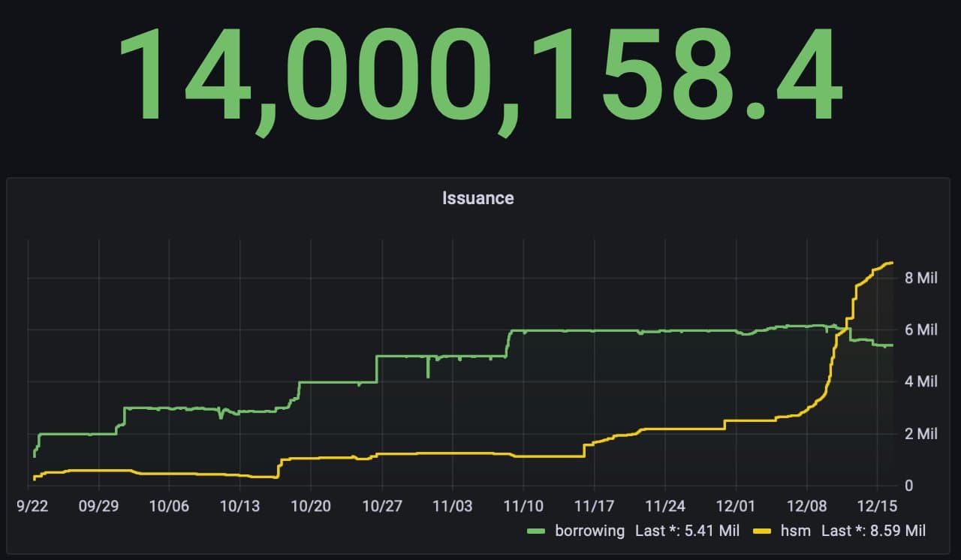Click the 9/22 x-axis date label
This screenshot has width=961, height=560.
click(x=32, y=505)
